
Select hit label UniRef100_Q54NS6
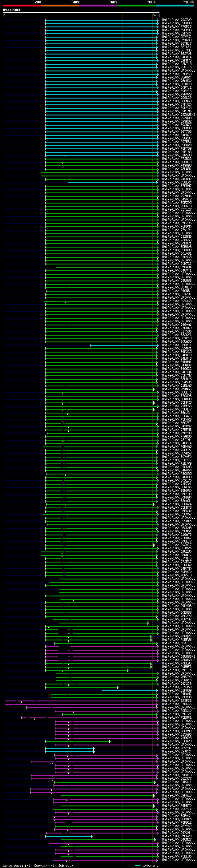[177, 389]
